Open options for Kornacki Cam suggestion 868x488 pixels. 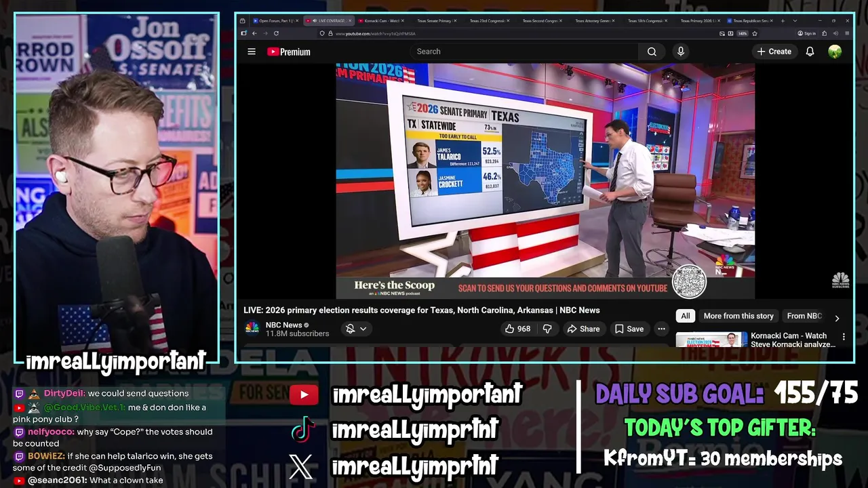[x=844, y=336]
